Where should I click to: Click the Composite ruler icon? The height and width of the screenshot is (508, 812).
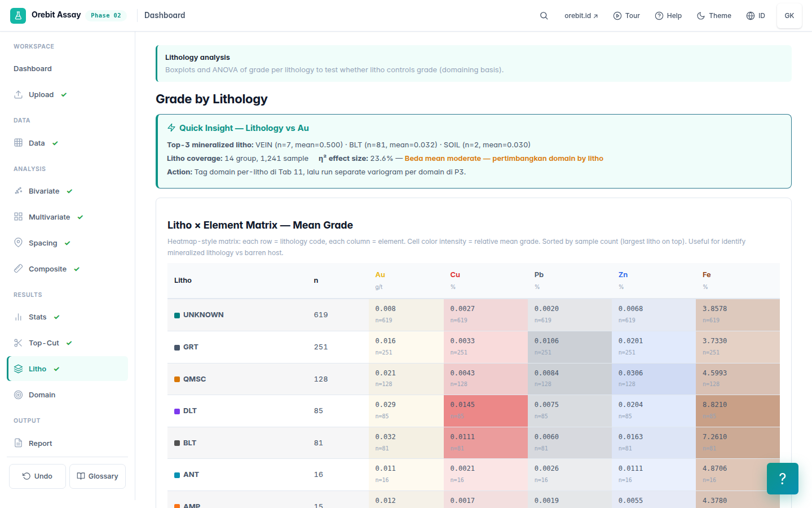[18, 269]
